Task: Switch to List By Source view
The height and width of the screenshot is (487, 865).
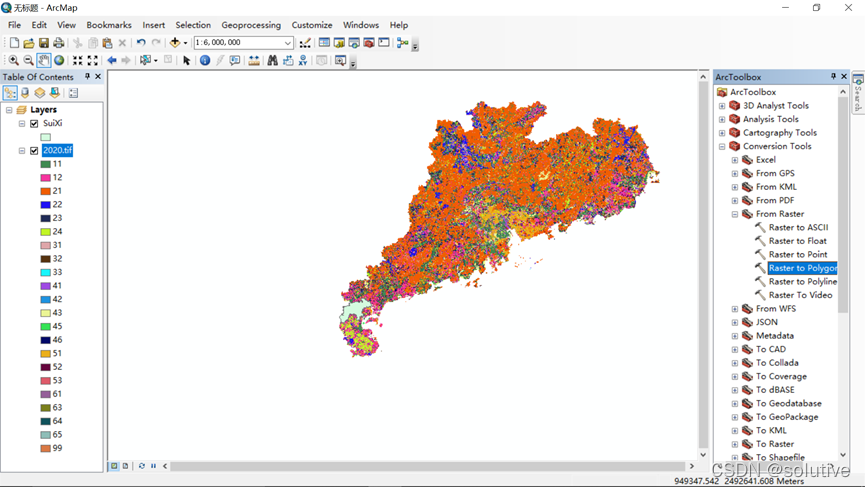Action: (x=25, y=93)
